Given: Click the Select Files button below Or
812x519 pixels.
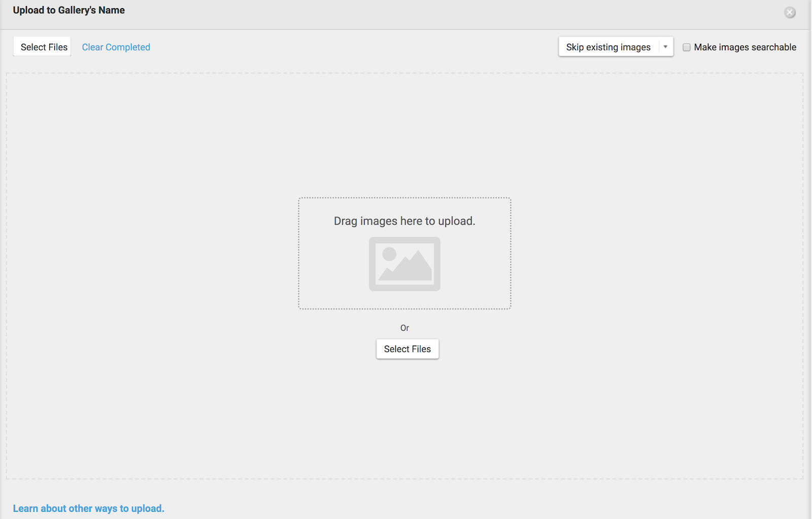Looking at the screenshot, I should point(408,349).
